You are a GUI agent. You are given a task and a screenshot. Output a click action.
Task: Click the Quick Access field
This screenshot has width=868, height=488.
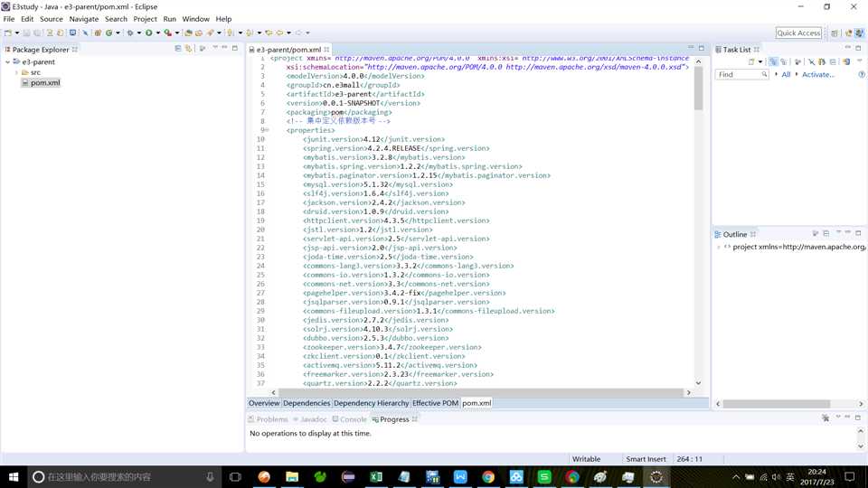tap(798, 33)
